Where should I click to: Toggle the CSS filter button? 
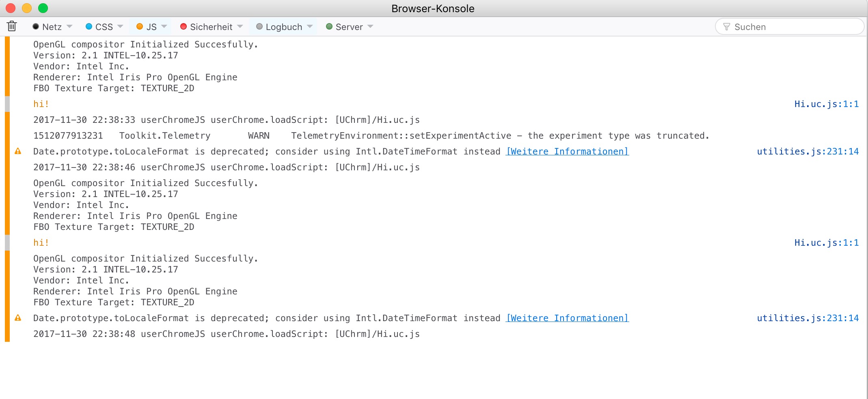click(x=99, y=27)
